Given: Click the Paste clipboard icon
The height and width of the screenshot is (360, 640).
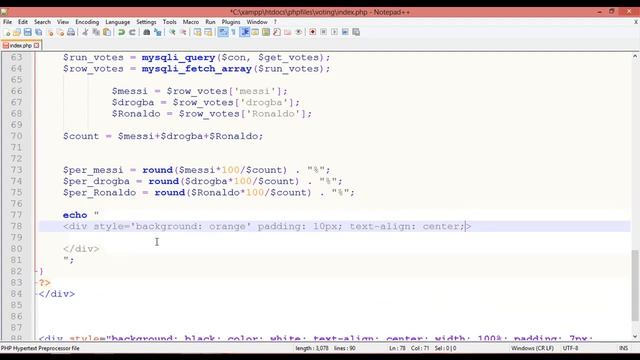Looking at the screenshot, I should pyautogui.click(x=107, y=32).
